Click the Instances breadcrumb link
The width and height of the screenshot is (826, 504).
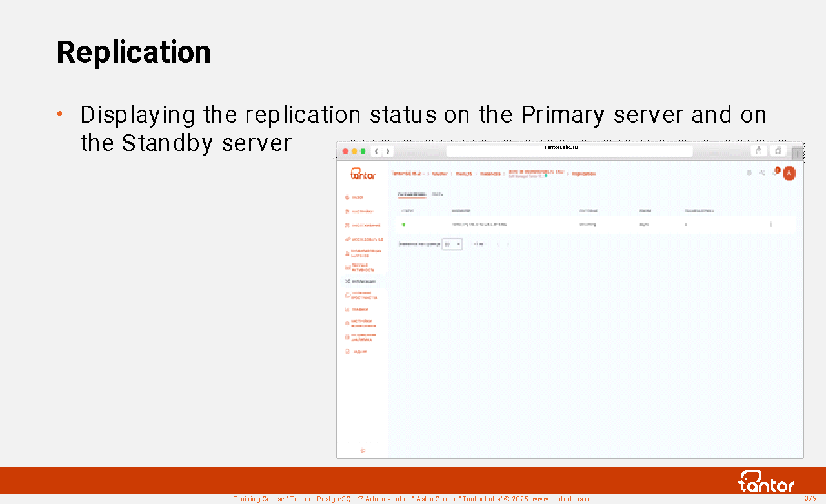click(490, 174)
